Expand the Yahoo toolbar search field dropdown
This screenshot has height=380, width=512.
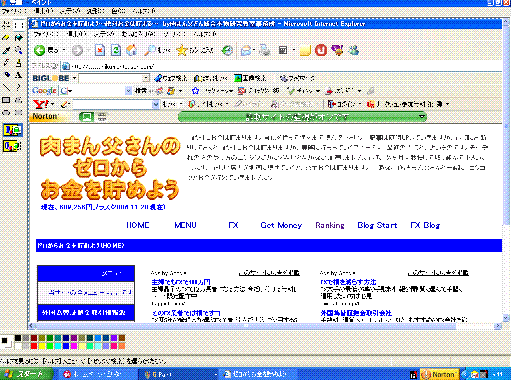[155, 104]
